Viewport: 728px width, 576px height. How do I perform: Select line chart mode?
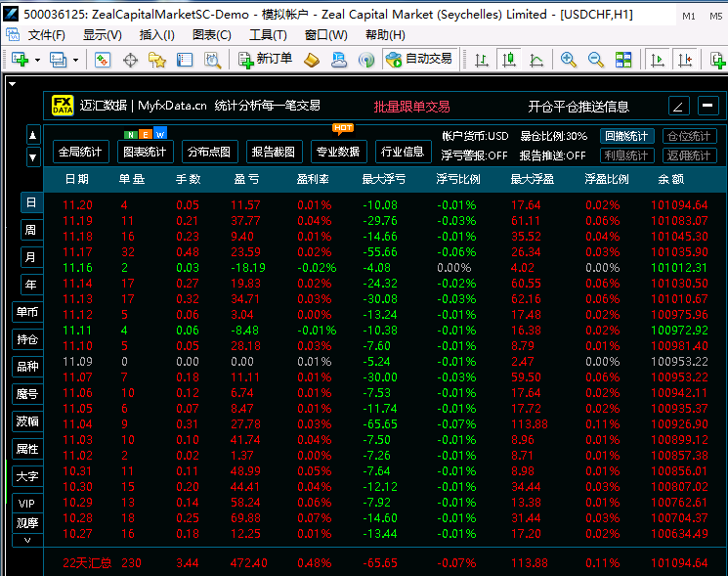[536, 60]
